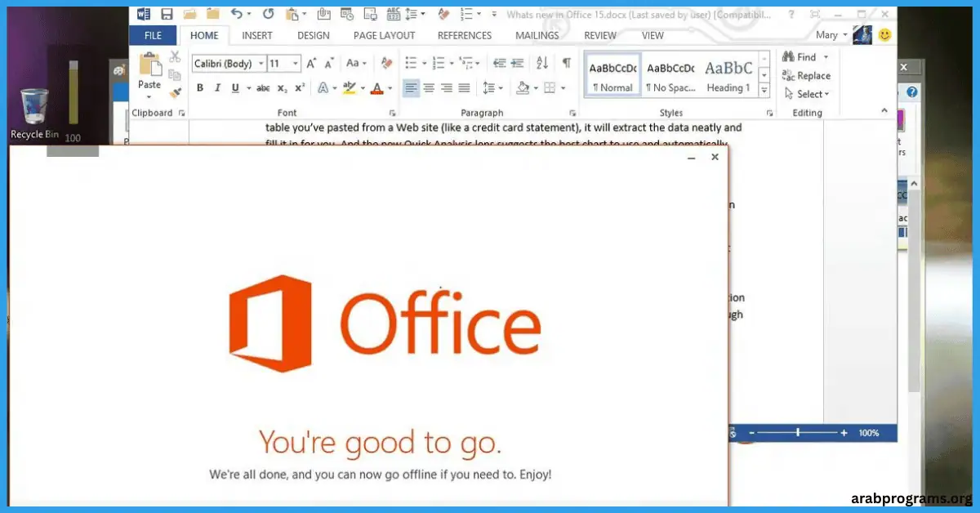980x513 pixels.
Task: Open the Font dialog launcher
Action: click(393, 113)
